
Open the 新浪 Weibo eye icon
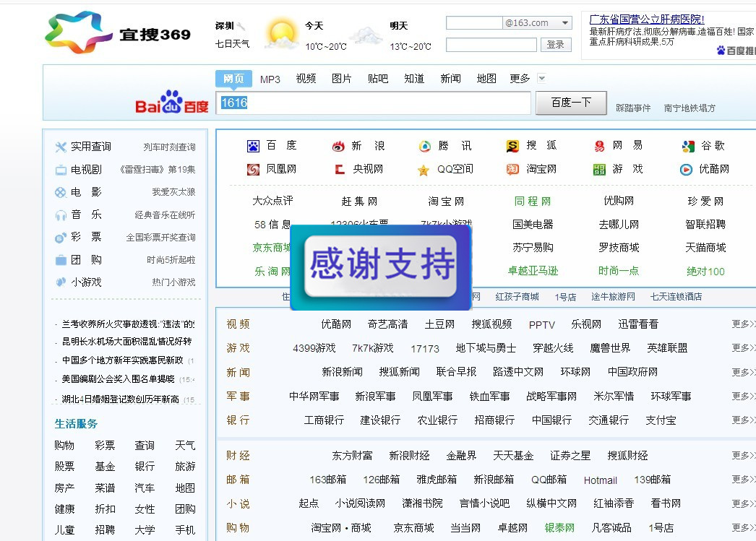[338, 146]
